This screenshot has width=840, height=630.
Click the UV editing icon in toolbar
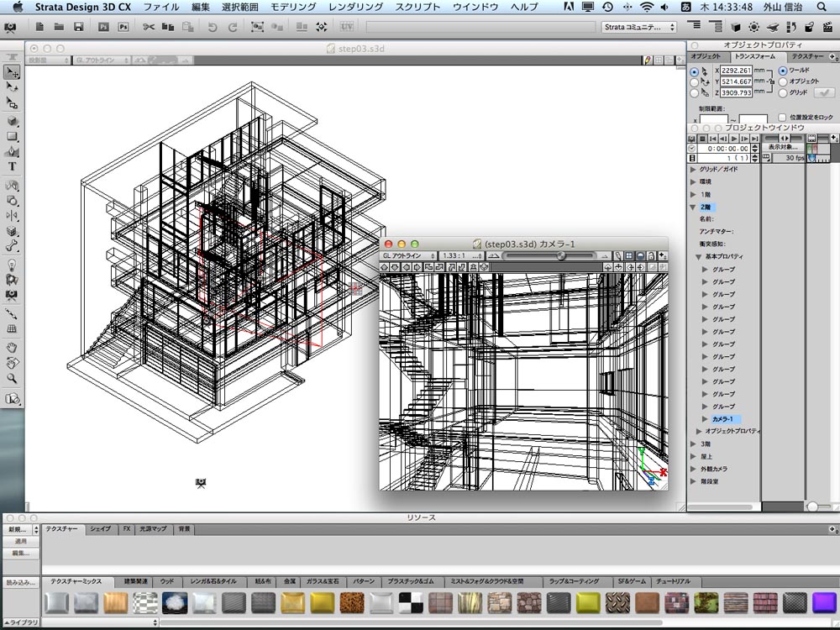click(346, 27)
